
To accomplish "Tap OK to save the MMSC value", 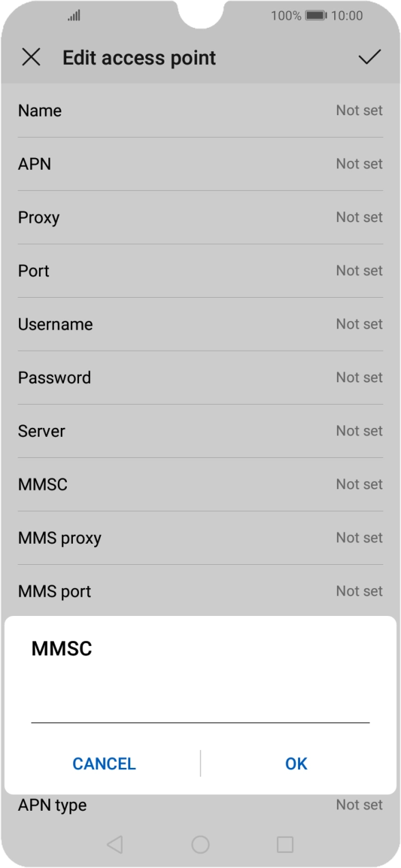I will 296,763.
